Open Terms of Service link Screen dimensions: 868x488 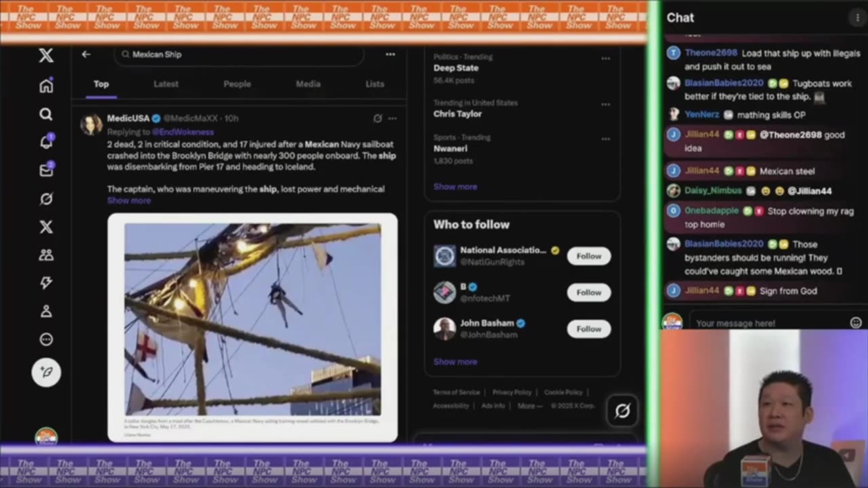click(x=456, y=392)
